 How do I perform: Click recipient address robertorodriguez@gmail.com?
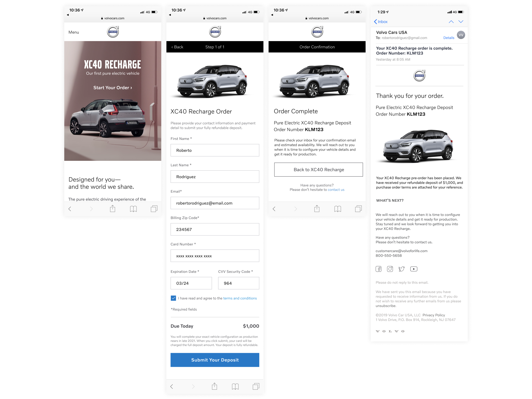(x=404, y=38)
